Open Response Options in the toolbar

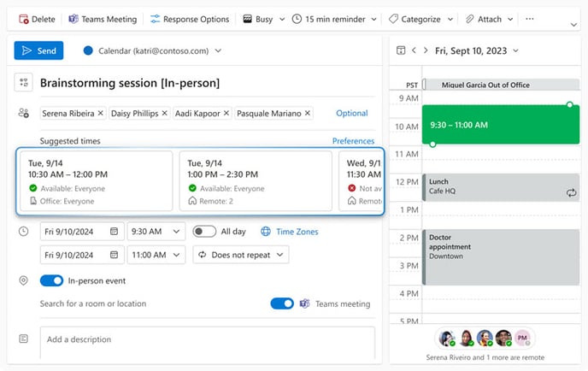click(x=190, y=19)
